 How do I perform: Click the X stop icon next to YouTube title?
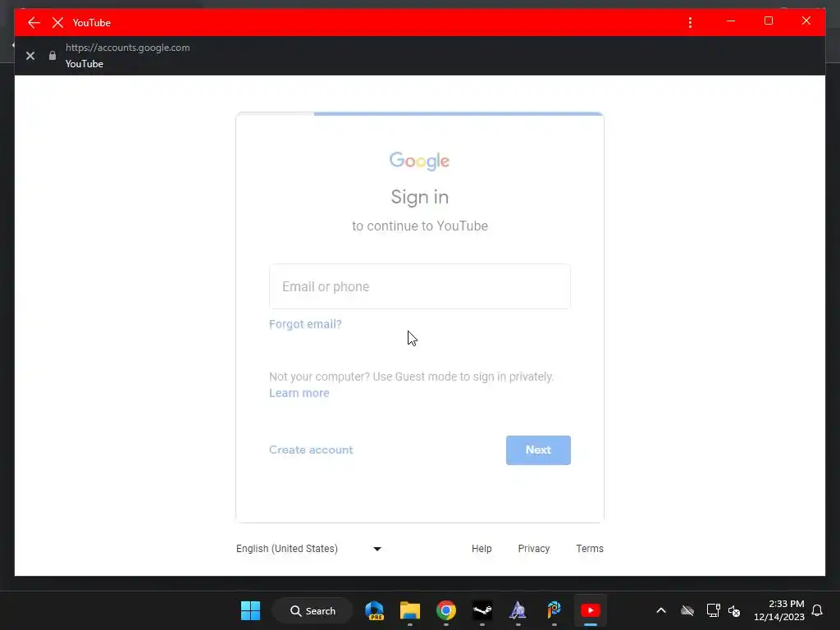pyautogui.click(x=58, y=22)
